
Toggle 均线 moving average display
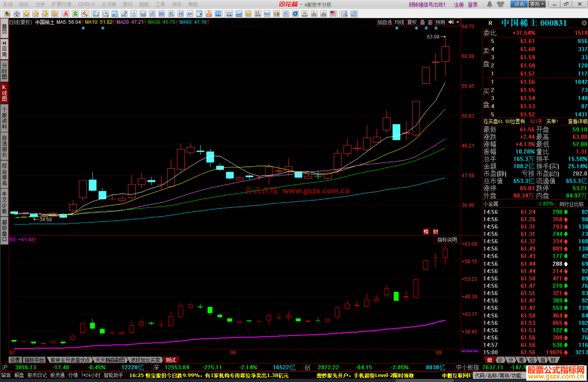pyautogui.click(x=399, y=22)
